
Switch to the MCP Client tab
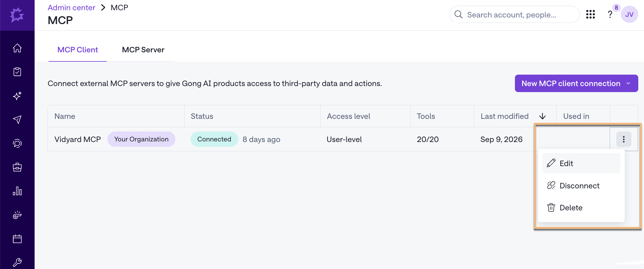pyautogui.click(x=78, y=50)
